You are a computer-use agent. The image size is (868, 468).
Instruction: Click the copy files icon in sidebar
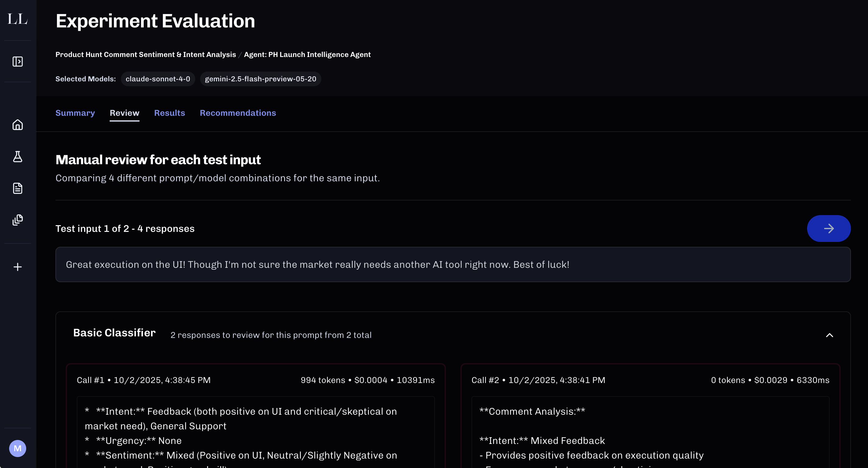[18, 220]
